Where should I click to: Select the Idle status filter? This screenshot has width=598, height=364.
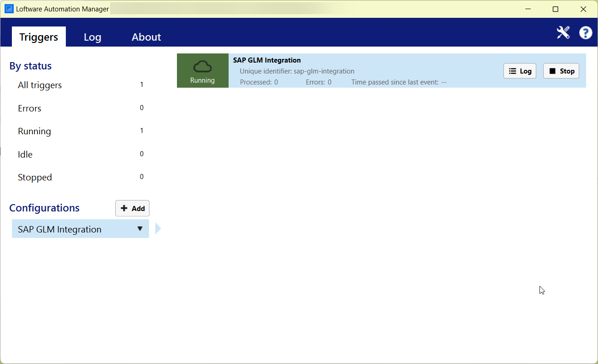point(25,154)
